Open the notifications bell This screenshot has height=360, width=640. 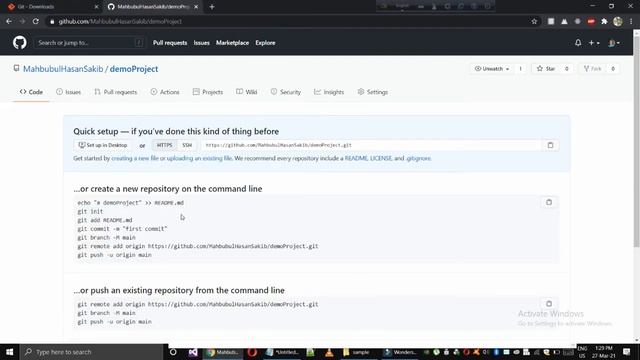[x=578, y=42]
